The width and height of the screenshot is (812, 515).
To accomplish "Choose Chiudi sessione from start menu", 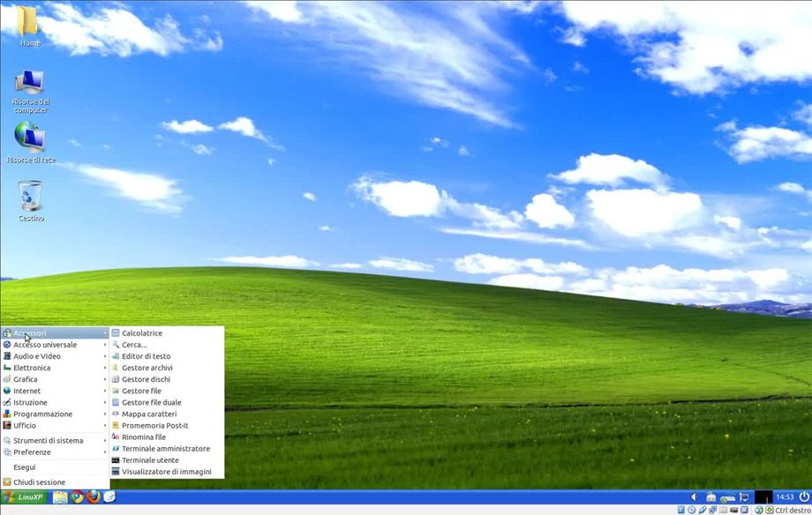I will point(55,481).
